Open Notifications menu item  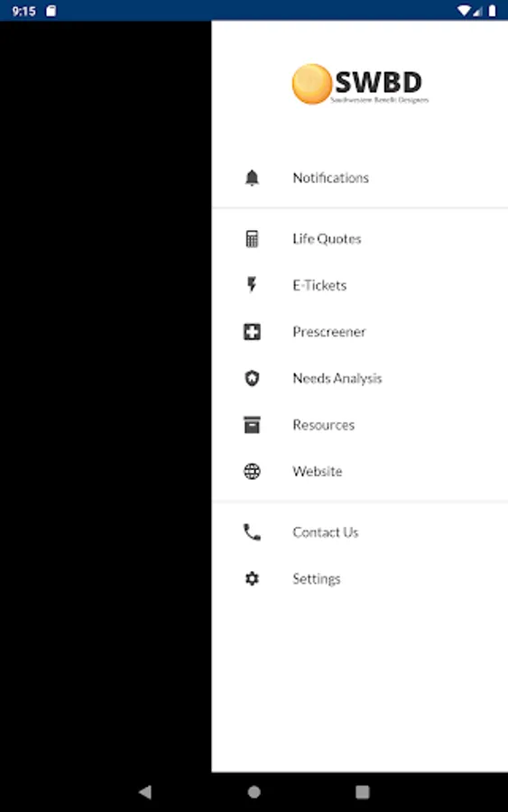coord(331,178)
